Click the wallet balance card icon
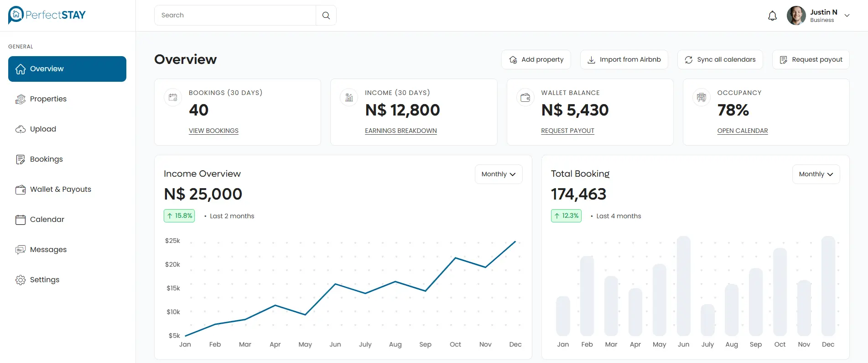The width and height of the screenshot is (868, 363). pos(525,97)
